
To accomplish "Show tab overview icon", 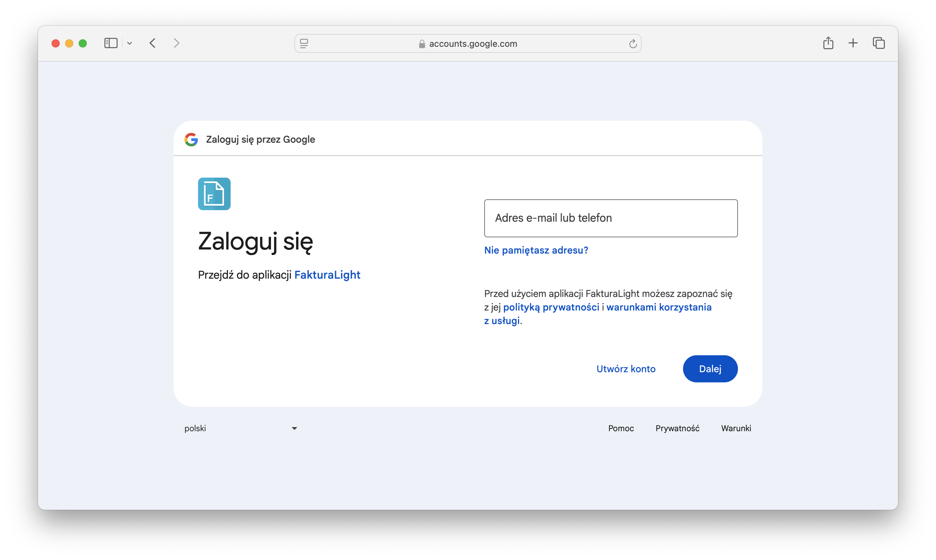I will (x=879, y=43).
